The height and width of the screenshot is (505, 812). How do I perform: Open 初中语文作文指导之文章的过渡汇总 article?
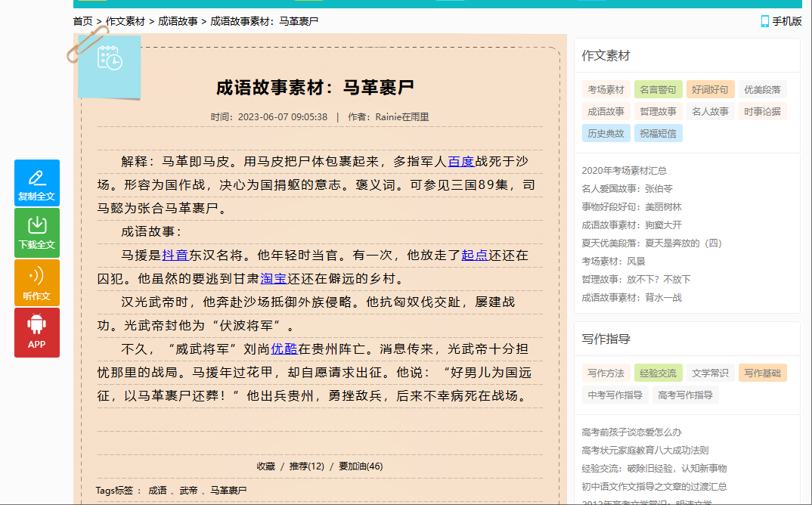coord(654,486)
